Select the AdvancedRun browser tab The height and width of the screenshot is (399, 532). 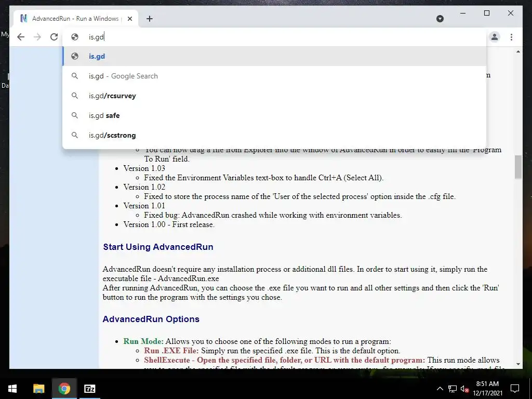pos(76,19)
